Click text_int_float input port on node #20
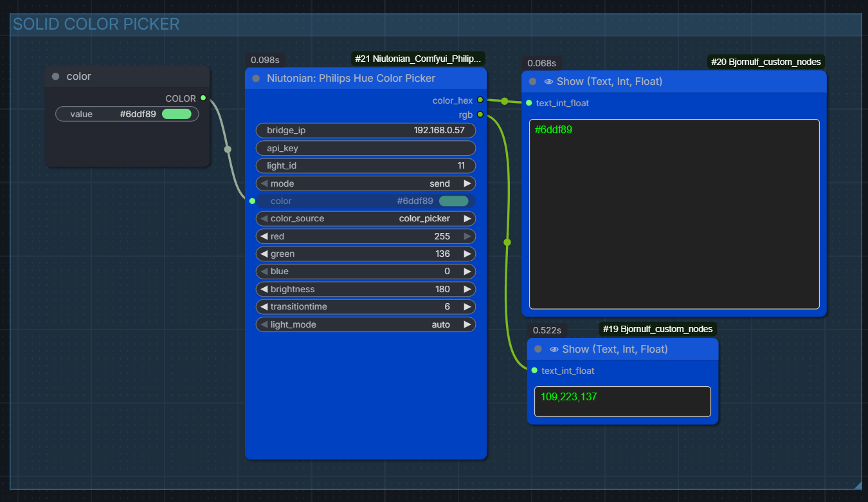The width and height of the screenshot is (868, 502). click(529, 102)
